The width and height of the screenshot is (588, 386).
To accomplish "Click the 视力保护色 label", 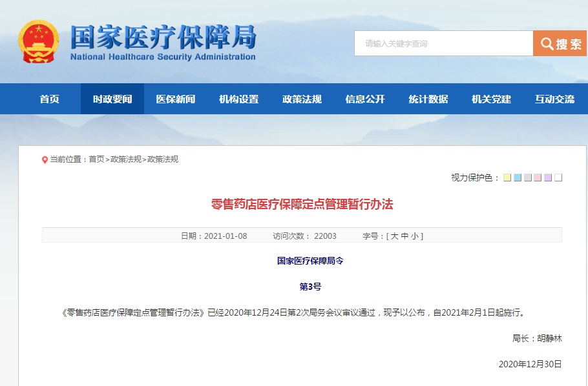I will click(x=475, y=178).
